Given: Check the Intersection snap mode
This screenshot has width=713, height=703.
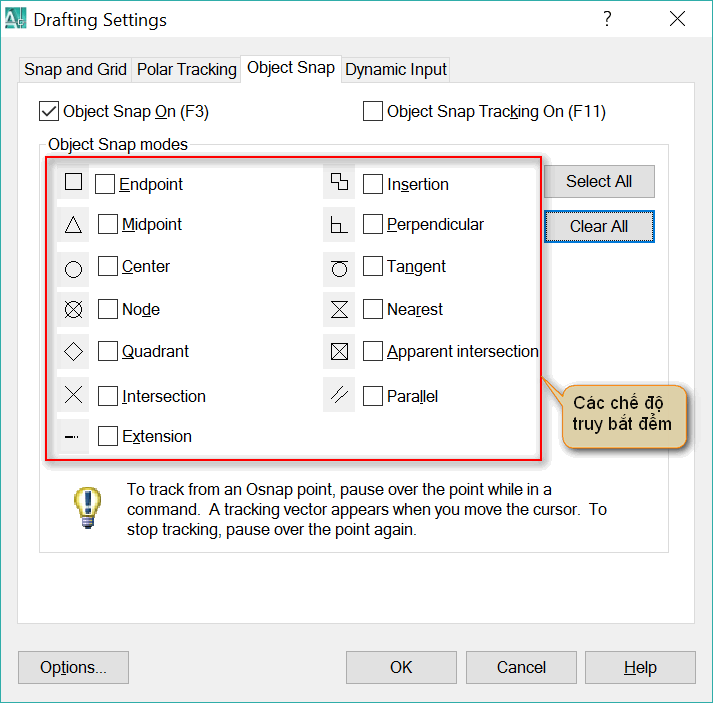Looking at the screenshot, I should point(108,396).
